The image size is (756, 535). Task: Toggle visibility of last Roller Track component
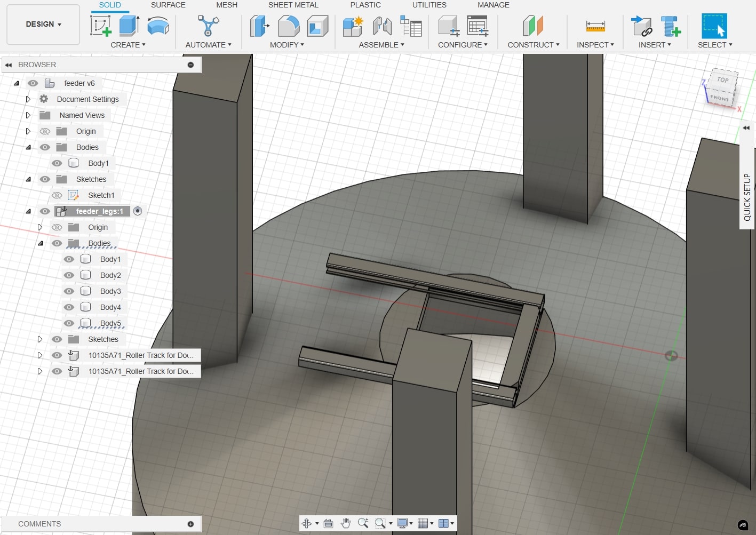click(57, 371)
